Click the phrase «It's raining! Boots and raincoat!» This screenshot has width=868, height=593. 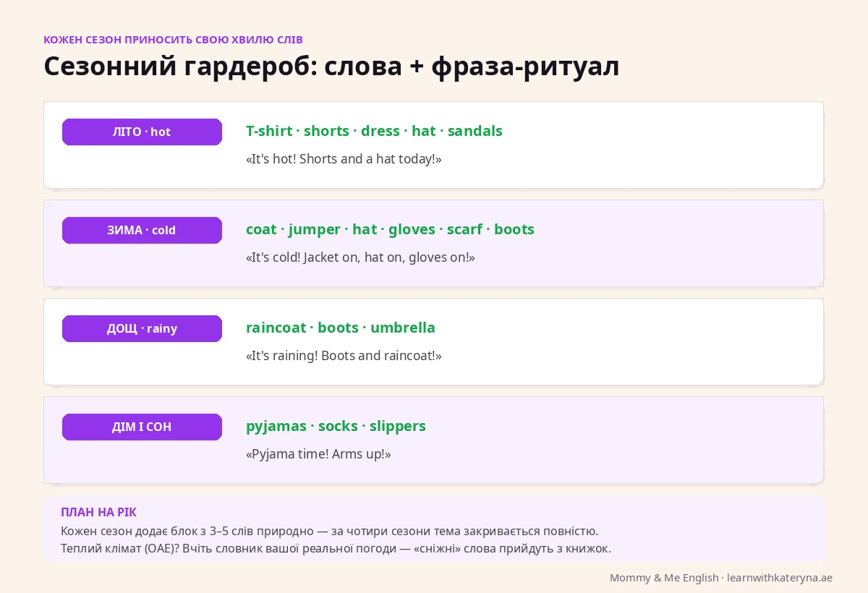coord(344,356)
